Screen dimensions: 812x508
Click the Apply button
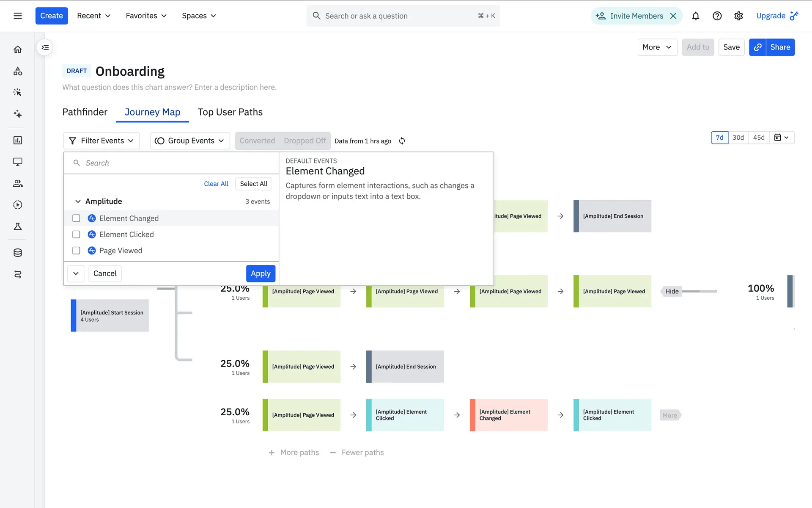261,273
